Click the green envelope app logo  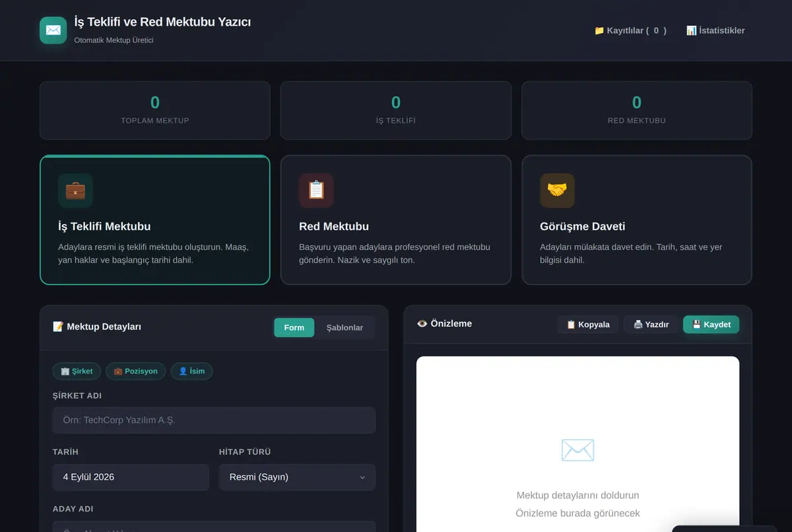[x=53, y=30]
